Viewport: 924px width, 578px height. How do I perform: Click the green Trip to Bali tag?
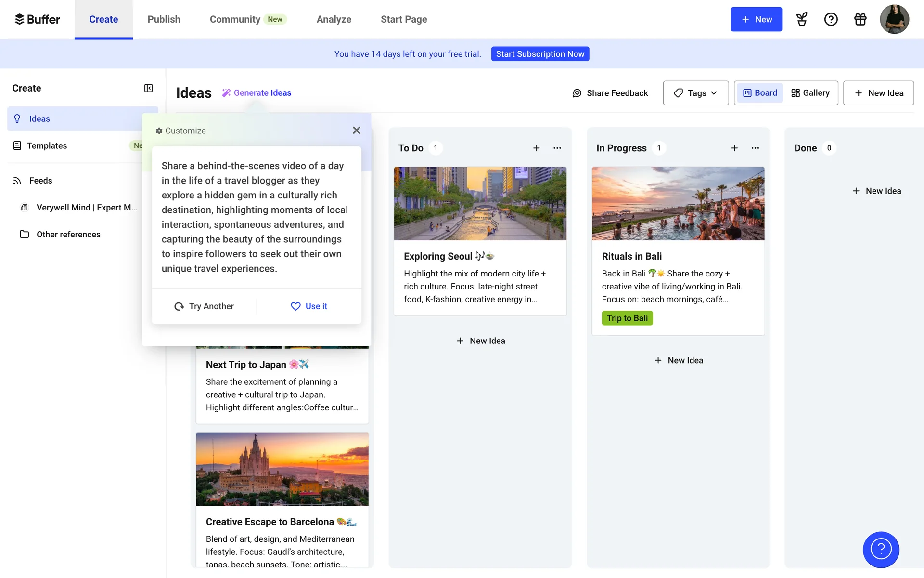click(x=627, y=318)
